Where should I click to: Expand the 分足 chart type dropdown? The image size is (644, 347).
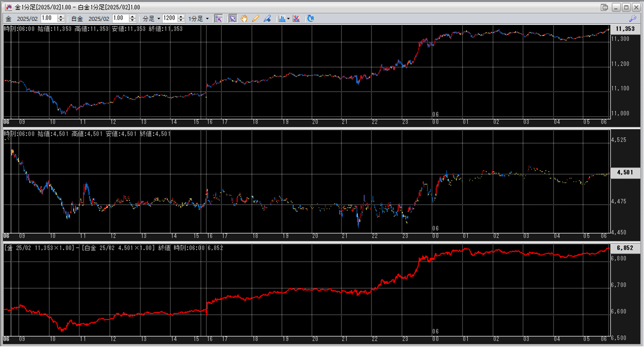point(159,19)
